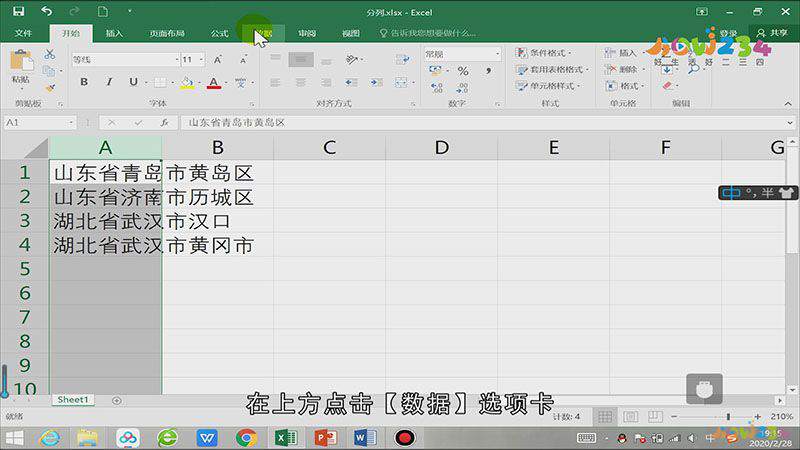Center text horizontally
800x450 pixels.
[301, 82]
